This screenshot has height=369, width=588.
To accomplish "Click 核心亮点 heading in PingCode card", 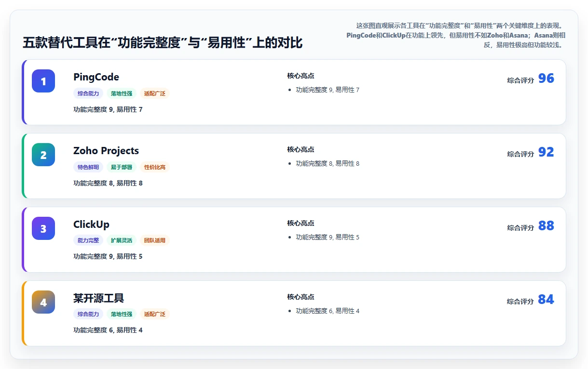I will click(x=301, y=76).
